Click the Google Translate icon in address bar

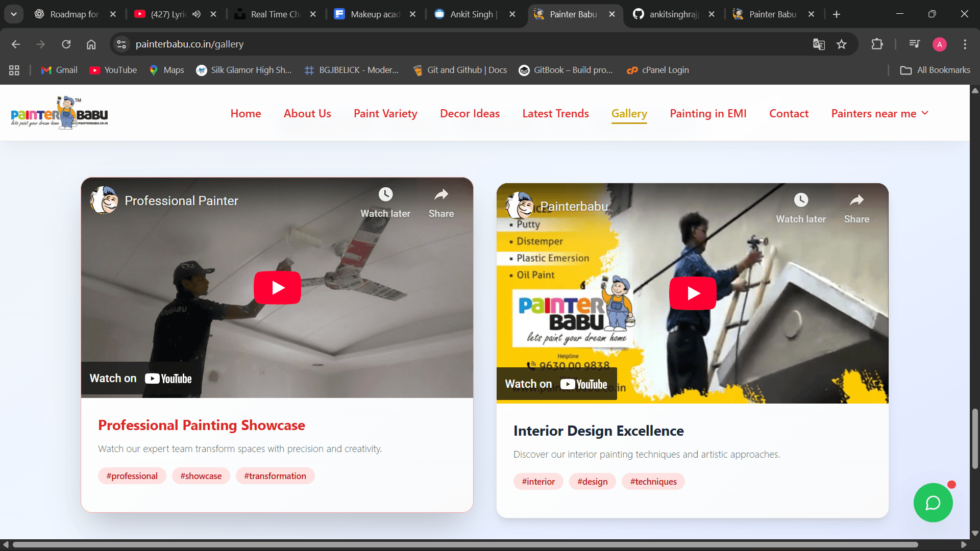819,44
